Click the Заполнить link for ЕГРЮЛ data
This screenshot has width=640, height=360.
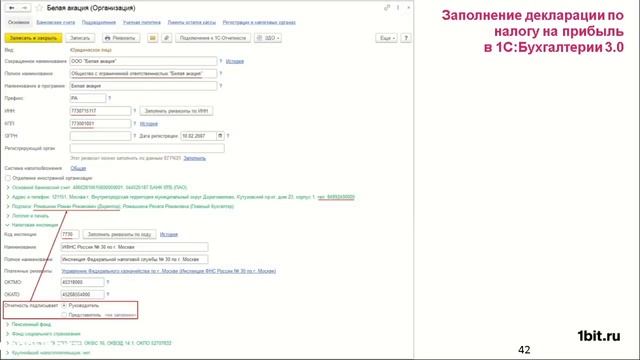click(195, 158)
